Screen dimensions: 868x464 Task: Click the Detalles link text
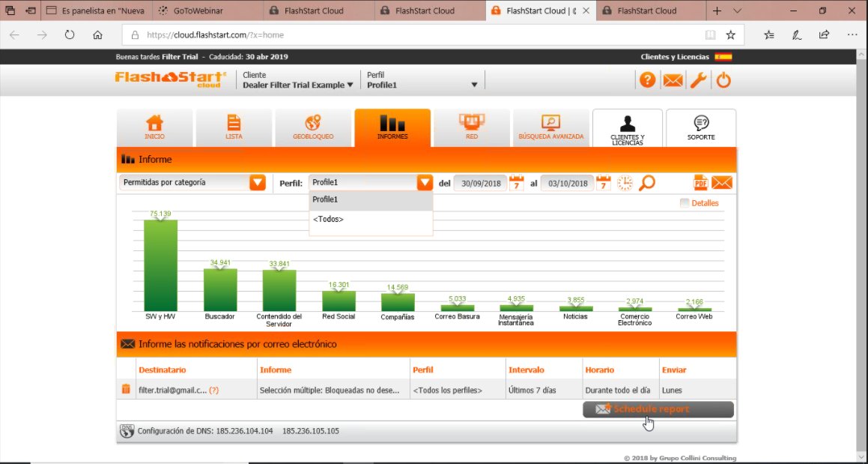coord(705,203)
